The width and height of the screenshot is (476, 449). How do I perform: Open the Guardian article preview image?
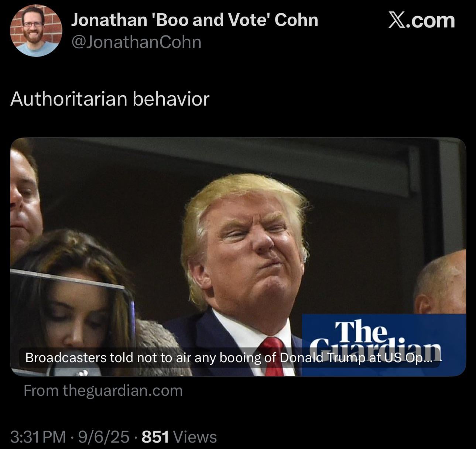[x=238, y=257]
